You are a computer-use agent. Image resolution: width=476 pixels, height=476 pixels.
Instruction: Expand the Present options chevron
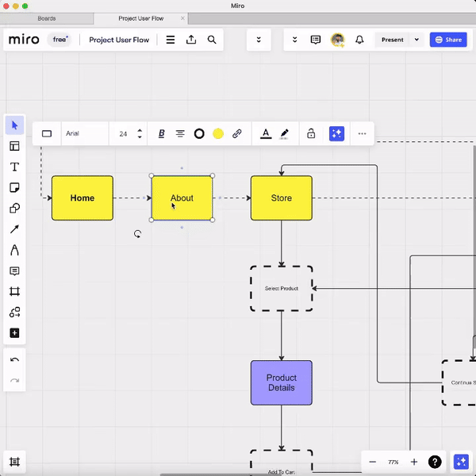click(x=417, y=40)
